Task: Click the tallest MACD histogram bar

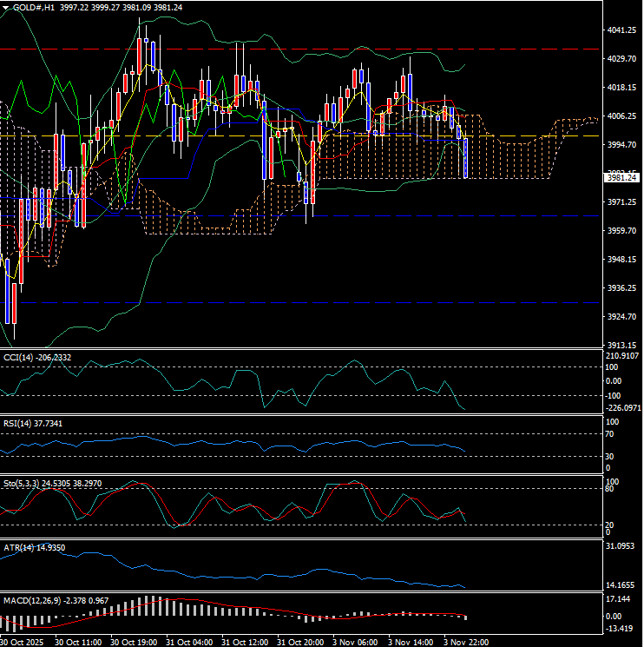Action: point(146,606)
